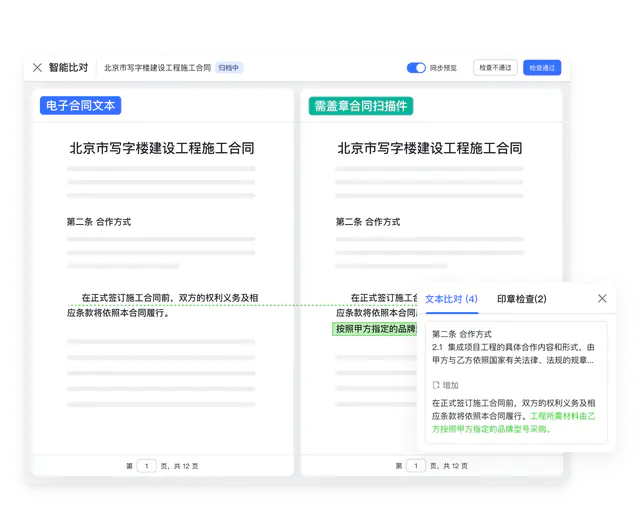The height and width of the screenshot is (520, 640).
Task: Click the 智能比对 title text
Action: pyautogui.click(x=68, y=68)
